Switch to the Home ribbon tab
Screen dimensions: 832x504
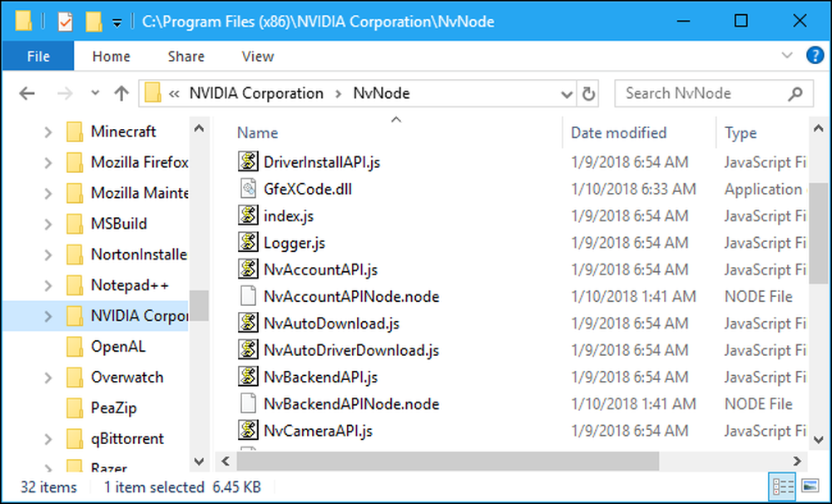coord(111,57)
